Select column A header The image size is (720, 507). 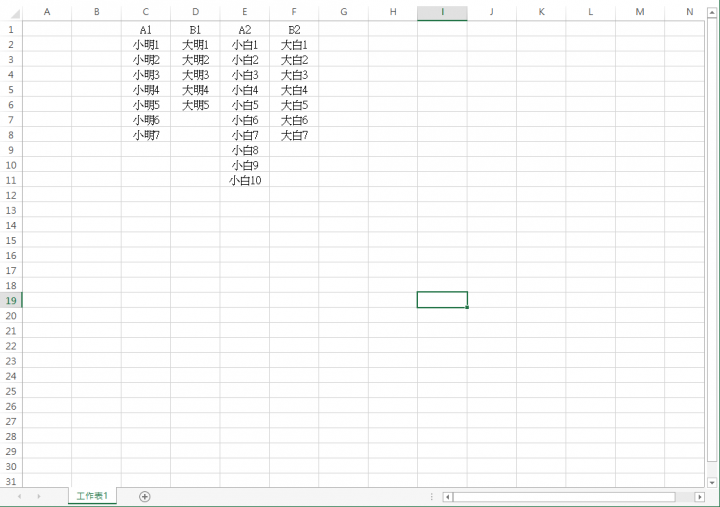coord(47,12)
